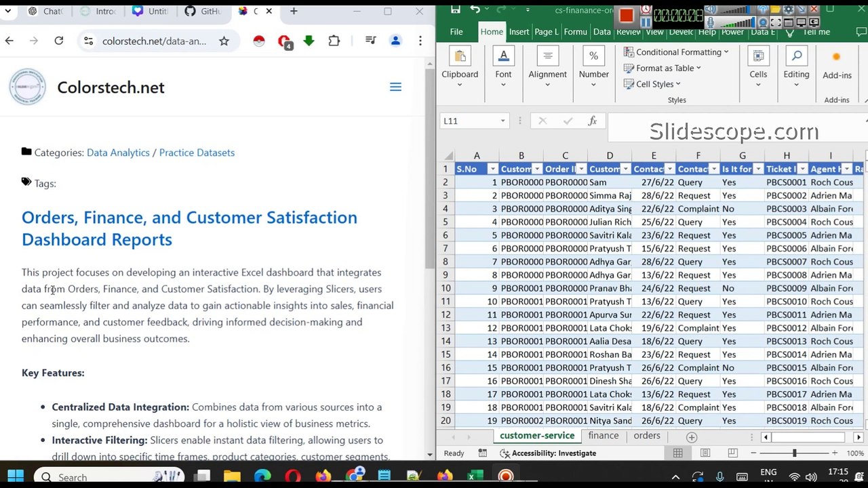This screenshot has height=488, width=868.
Task: Click the red stop recording button
Action: click(626, 14)
